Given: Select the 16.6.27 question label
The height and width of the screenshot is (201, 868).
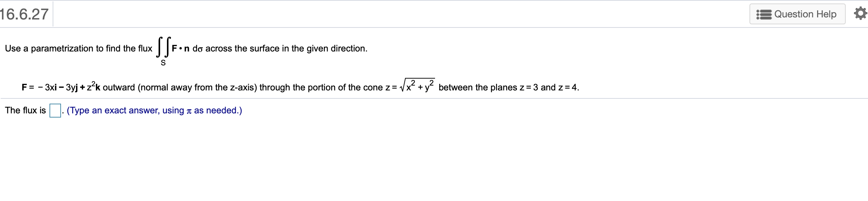Looking at the screenshot, I should point(24,13).
